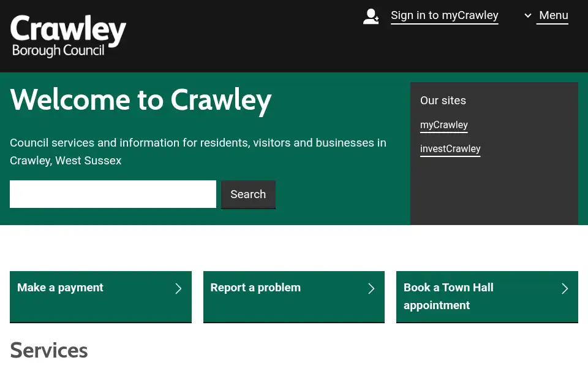
Task: Open the investCrawley site link
Action: coord(450,148)
